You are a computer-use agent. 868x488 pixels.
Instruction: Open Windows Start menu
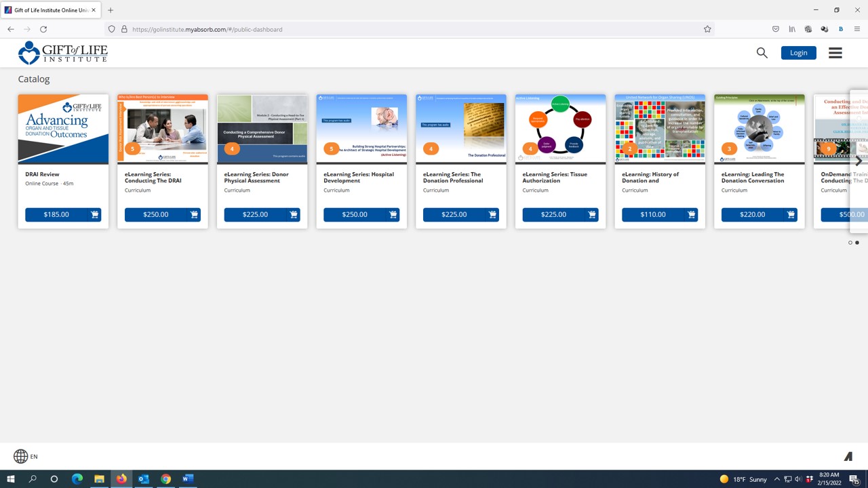[11, 479]
